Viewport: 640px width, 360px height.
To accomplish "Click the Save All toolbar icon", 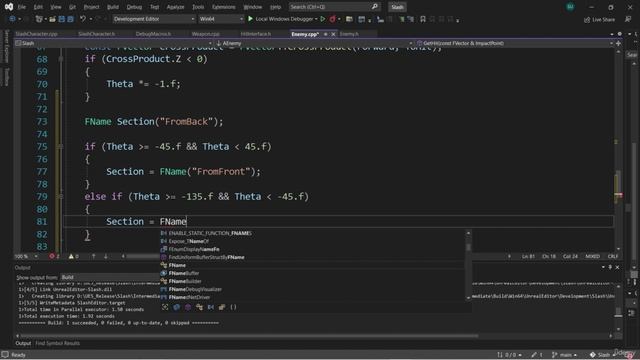I will pyautogui.click(x=70, y=19).
